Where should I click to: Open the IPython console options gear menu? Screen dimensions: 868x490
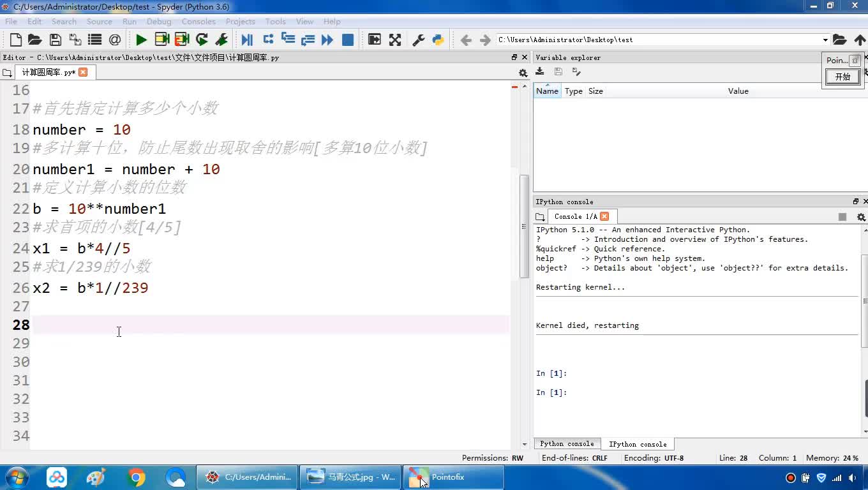860,217
